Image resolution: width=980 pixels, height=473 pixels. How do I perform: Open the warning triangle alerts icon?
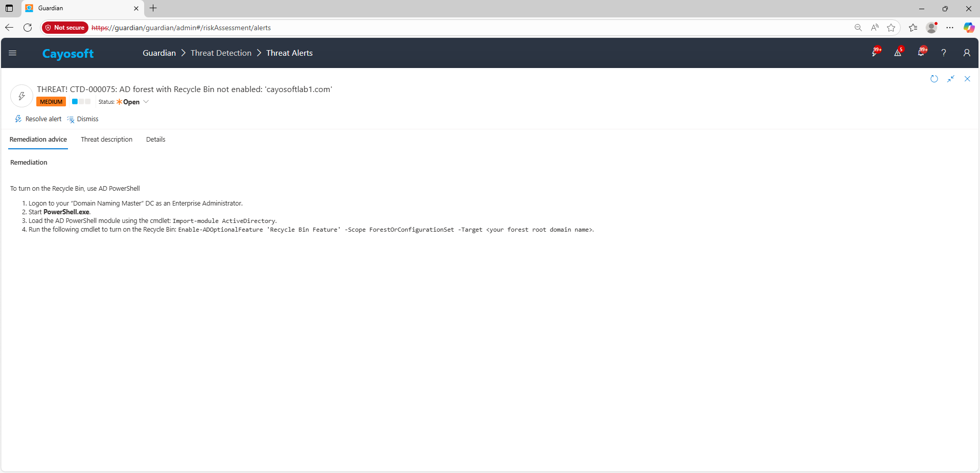point(898,53)
